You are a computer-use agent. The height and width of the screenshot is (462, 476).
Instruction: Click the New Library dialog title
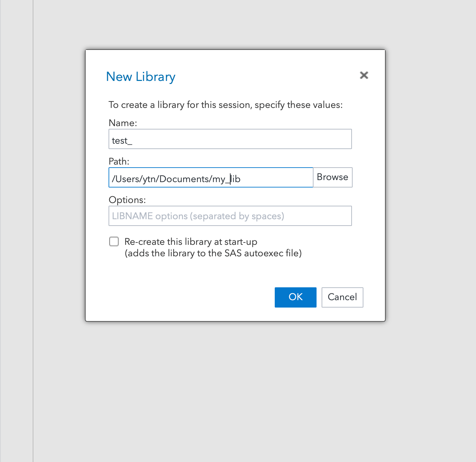click(x=141, y=77)
